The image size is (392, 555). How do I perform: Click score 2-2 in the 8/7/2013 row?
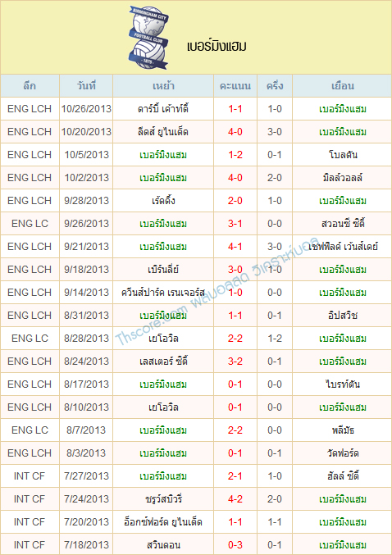pos(235,430)
